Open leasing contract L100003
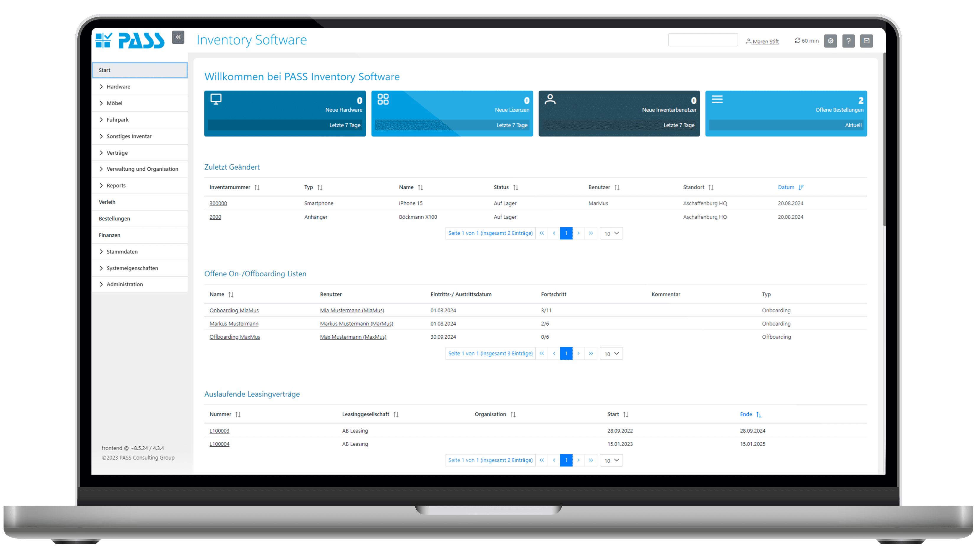This screenshot has height=555, width=980. tap(219, 431)
